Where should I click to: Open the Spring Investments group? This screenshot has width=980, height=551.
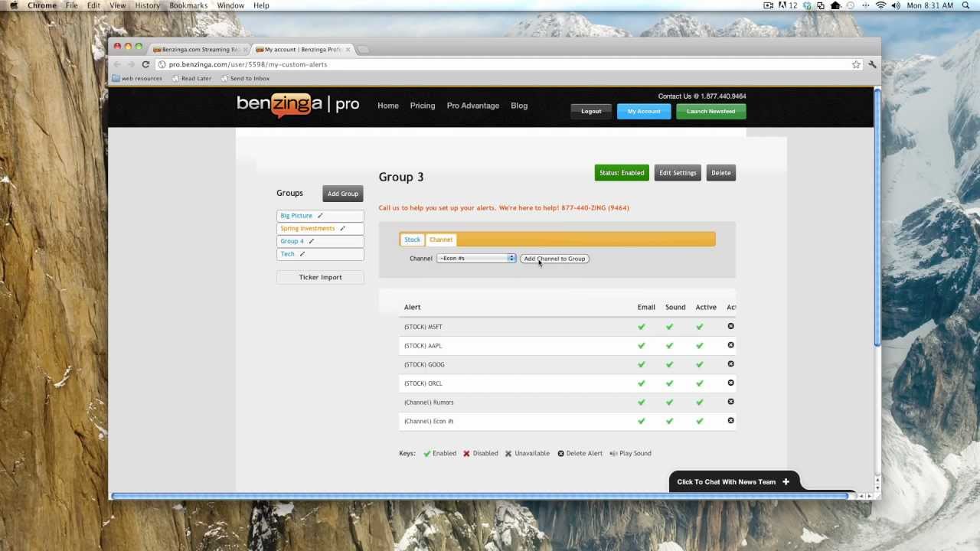(307, 228)
